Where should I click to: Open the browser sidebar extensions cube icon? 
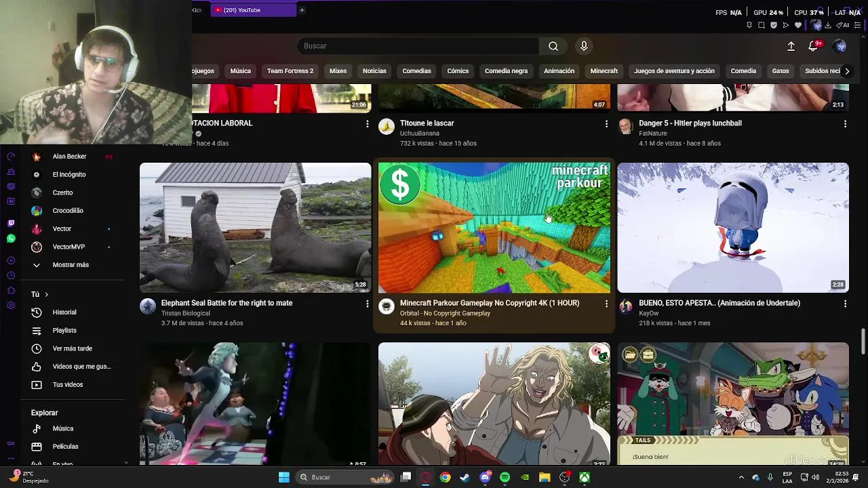11,291
